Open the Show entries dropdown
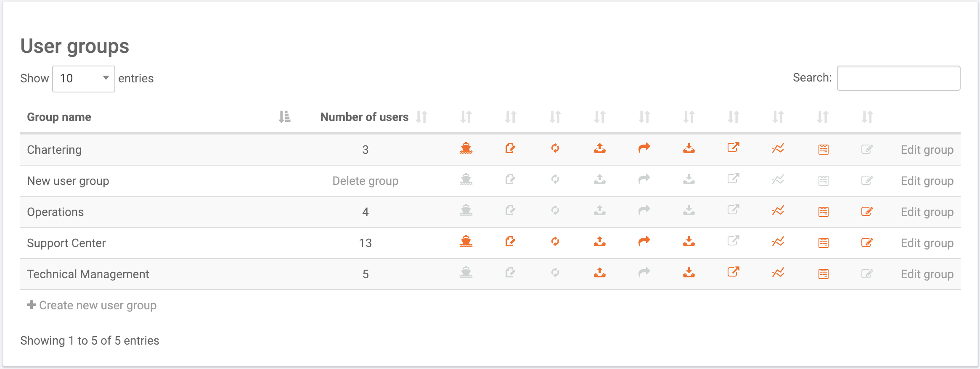This screenshot has width=980, height=369. (83, 78)
